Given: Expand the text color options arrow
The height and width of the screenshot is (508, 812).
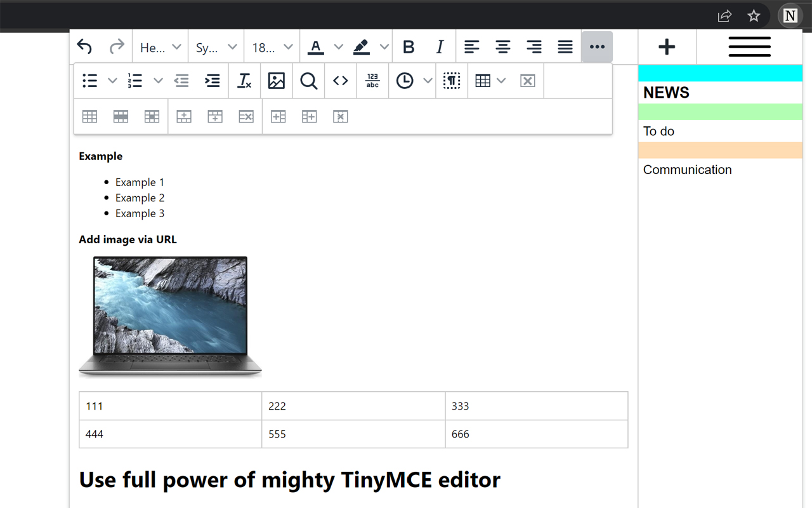Looking at the screenshot, I should (x=339, y=47).
